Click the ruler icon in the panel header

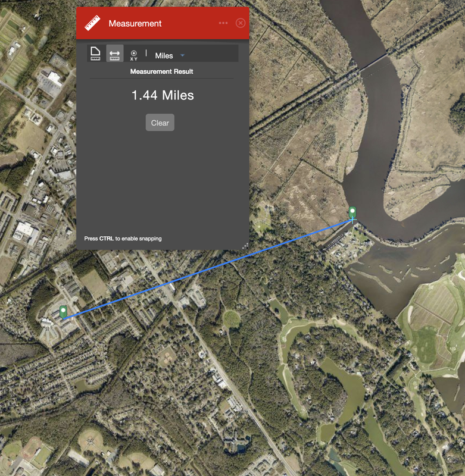click(92, 23)
